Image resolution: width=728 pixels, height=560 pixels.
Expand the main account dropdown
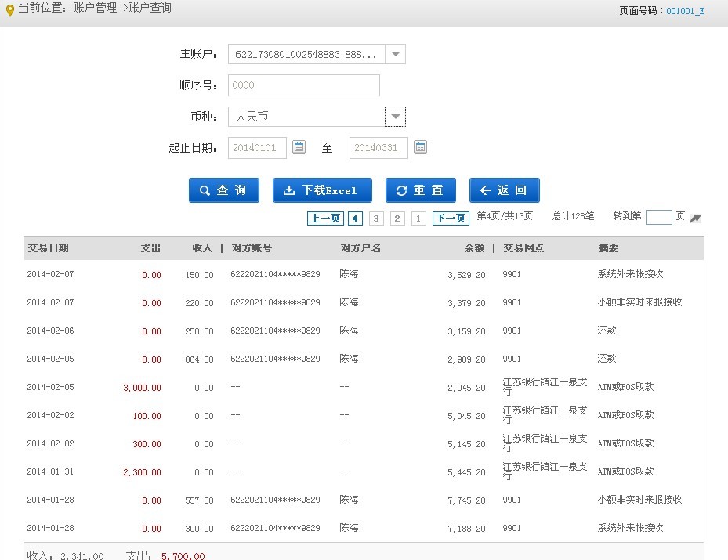[396, 54]
